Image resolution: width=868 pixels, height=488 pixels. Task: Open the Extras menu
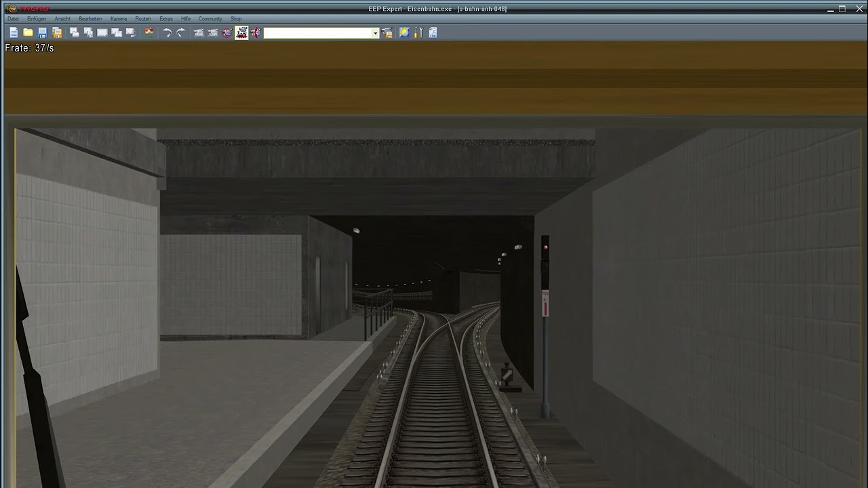point(165,19)
